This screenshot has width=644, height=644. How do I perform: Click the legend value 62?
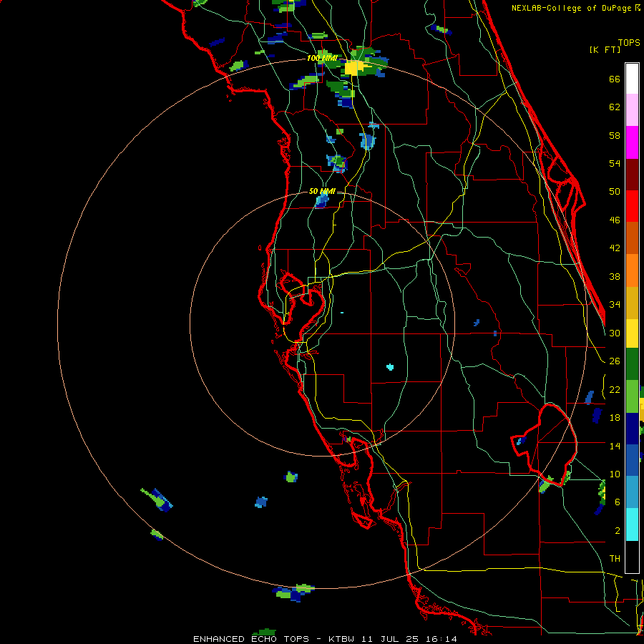click(x=615, y=107)
